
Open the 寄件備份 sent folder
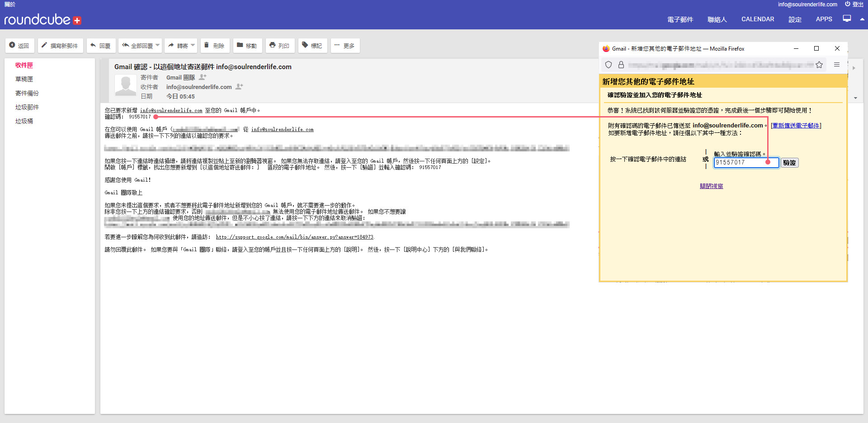(x=27, y=93)
